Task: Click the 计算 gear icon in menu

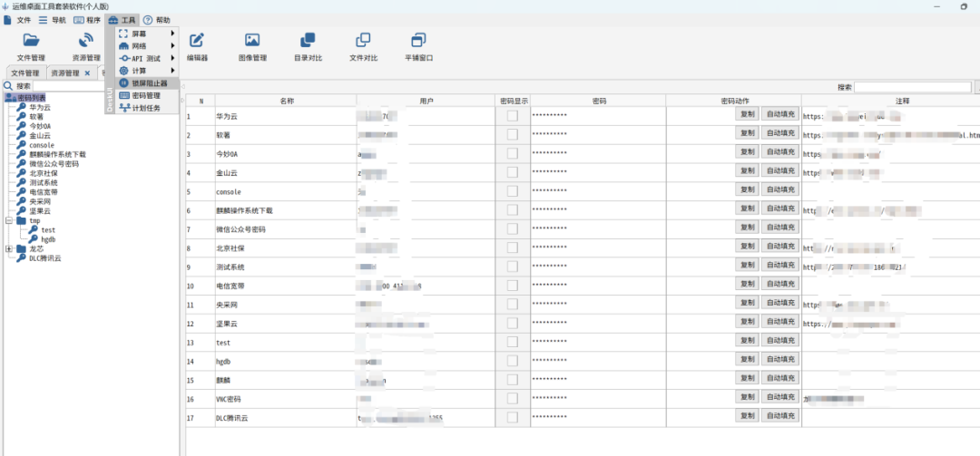Action: (123, 71)
